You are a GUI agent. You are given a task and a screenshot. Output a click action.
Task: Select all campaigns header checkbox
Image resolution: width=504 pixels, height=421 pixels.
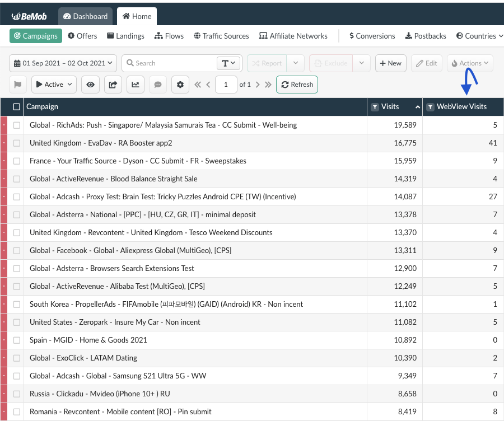point(17,107)
